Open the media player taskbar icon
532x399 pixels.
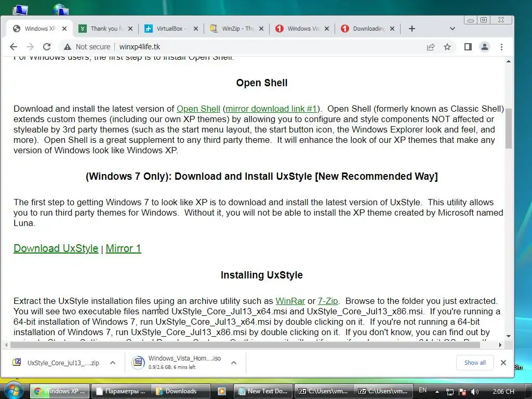point(221,391)
